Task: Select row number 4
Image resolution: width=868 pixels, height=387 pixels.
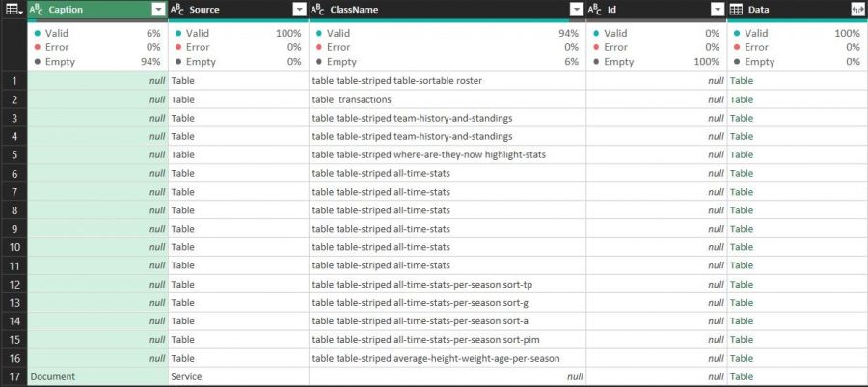Action: (x=14, y=136)
